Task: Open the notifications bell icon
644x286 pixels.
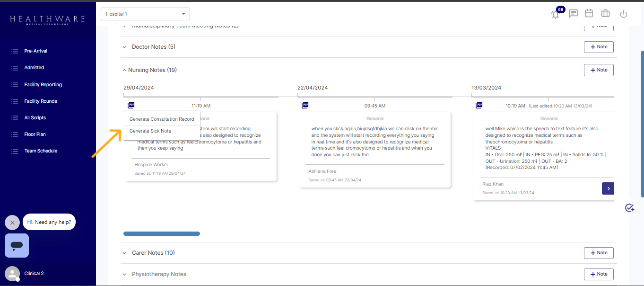Action: click(556, 14)
